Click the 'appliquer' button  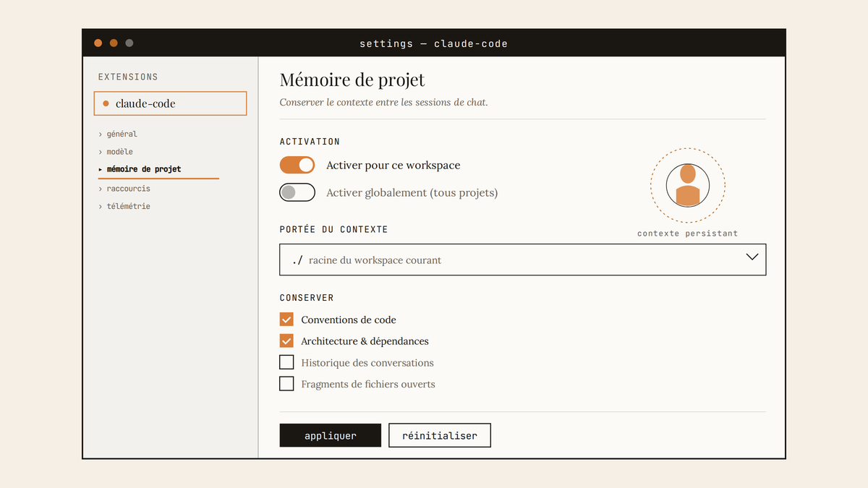coord(331,435)
